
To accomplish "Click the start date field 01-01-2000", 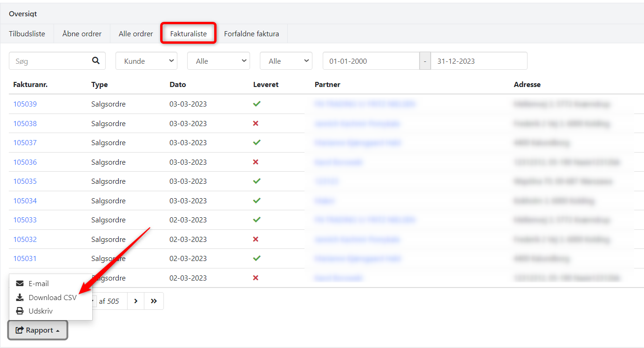I will [x=371, y=61].
